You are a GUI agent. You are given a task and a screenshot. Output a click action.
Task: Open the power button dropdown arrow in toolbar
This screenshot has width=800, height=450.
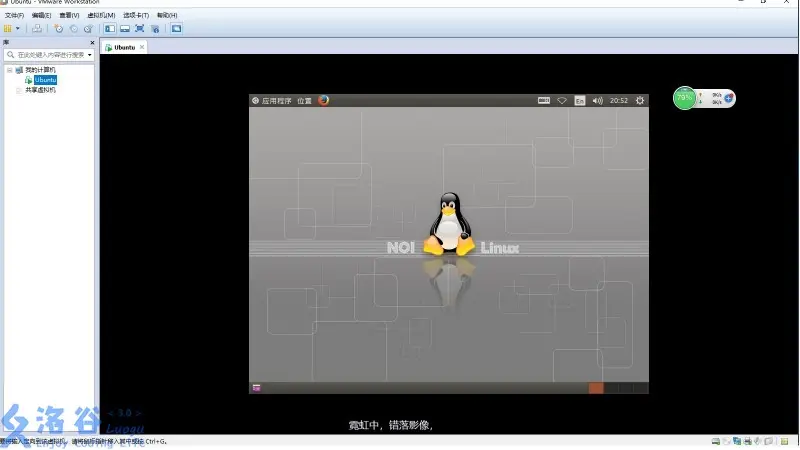point(18,29)
